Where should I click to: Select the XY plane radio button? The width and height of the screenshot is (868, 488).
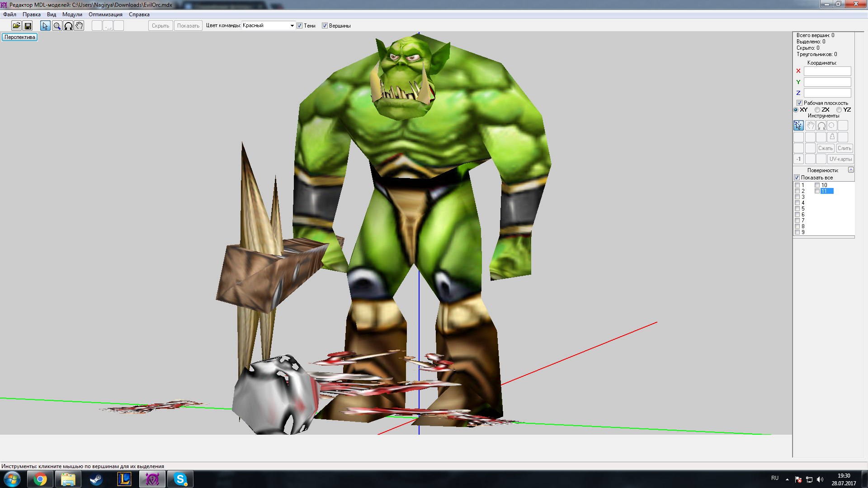(x=796, y=110)
